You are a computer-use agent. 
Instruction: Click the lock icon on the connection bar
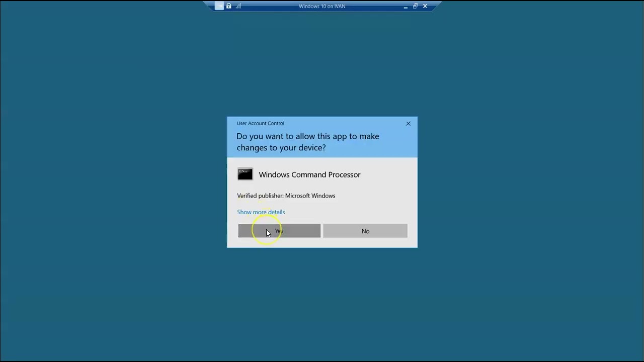(229, 6)
